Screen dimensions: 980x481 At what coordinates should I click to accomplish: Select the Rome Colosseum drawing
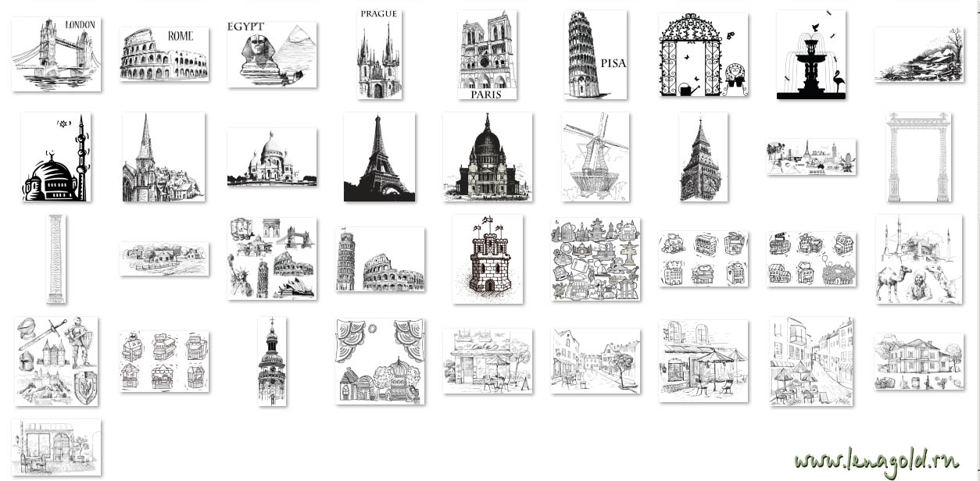click(164, 54)
